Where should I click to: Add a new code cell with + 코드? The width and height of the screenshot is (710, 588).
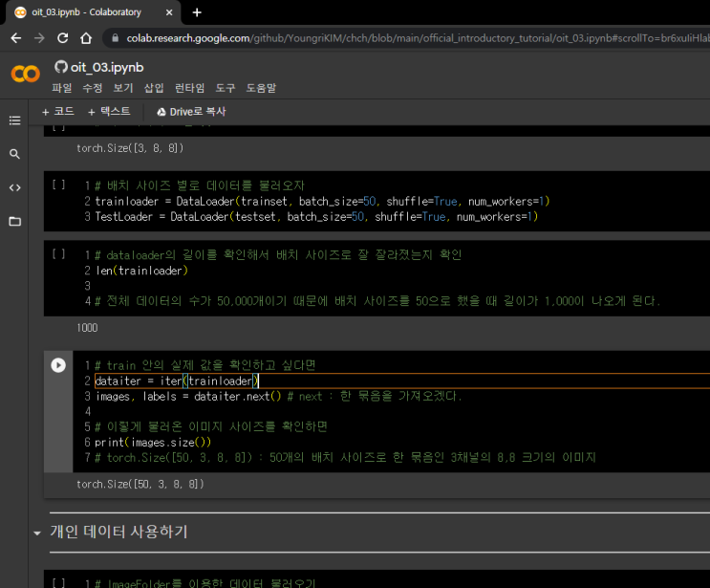(58, 112)
